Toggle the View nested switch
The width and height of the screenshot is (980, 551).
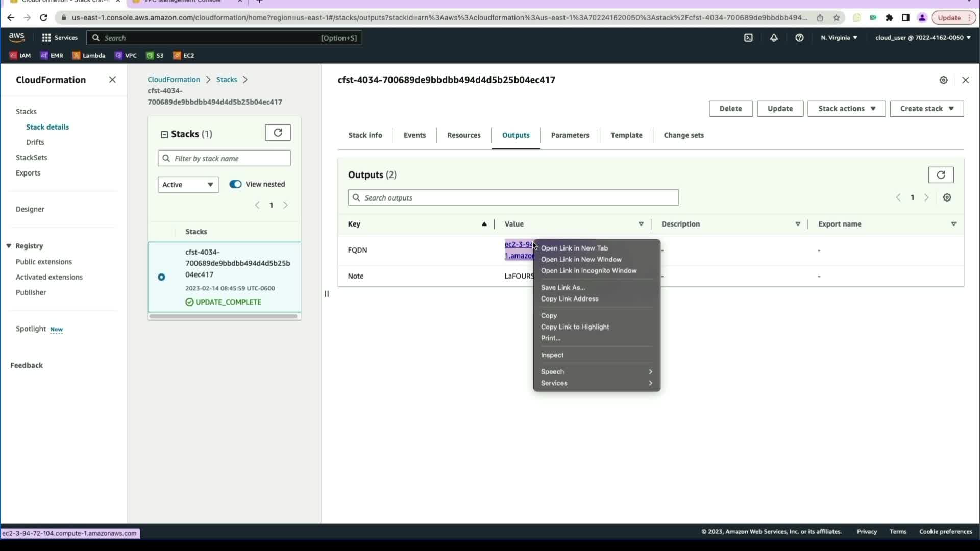pos(235,184)
